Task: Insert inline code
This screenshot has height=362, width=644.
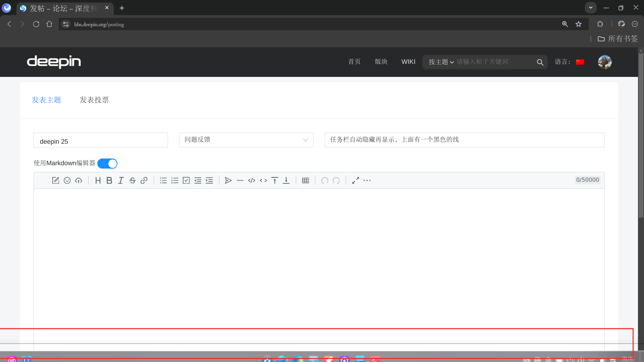Action: [263, 180]
